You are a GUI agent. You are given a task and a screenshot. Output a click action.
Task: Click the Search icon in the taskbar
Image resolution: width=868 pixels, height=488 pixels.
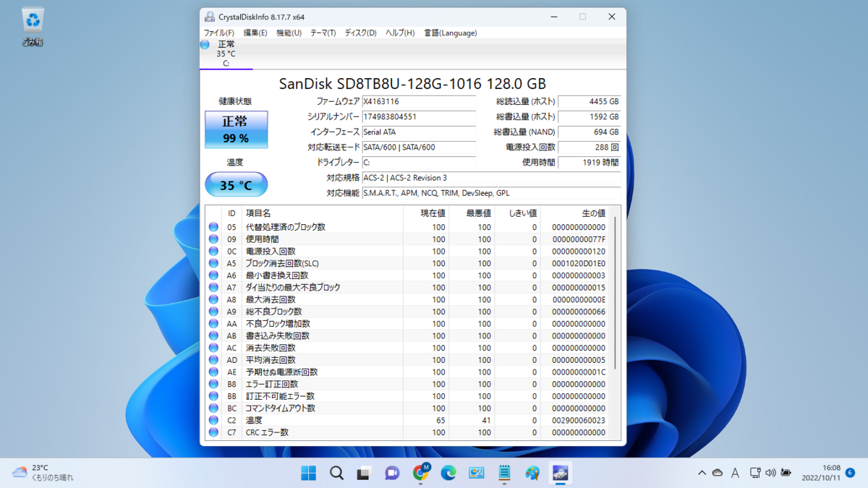(336, 474)
